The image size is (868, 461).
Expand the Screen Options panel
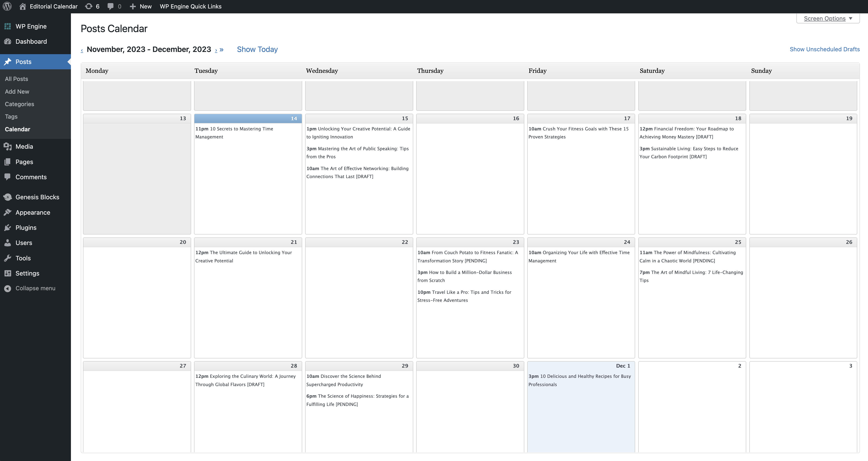pos(828,19)
